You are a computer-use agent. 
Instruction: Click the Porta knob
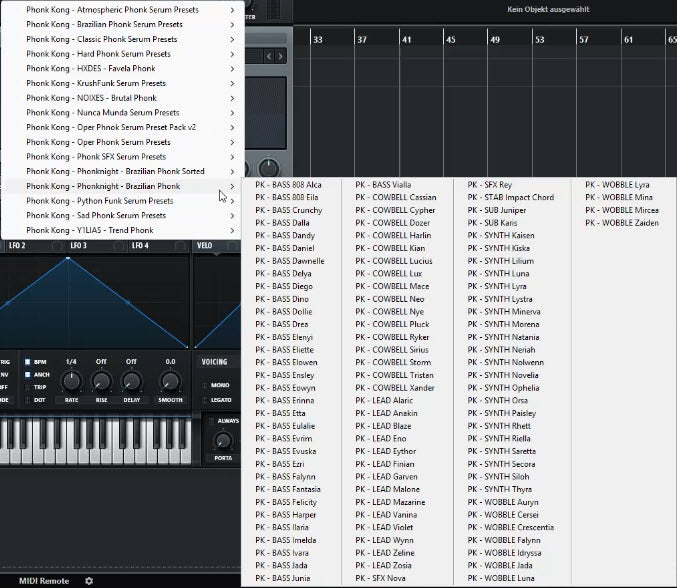pos(223,440)
